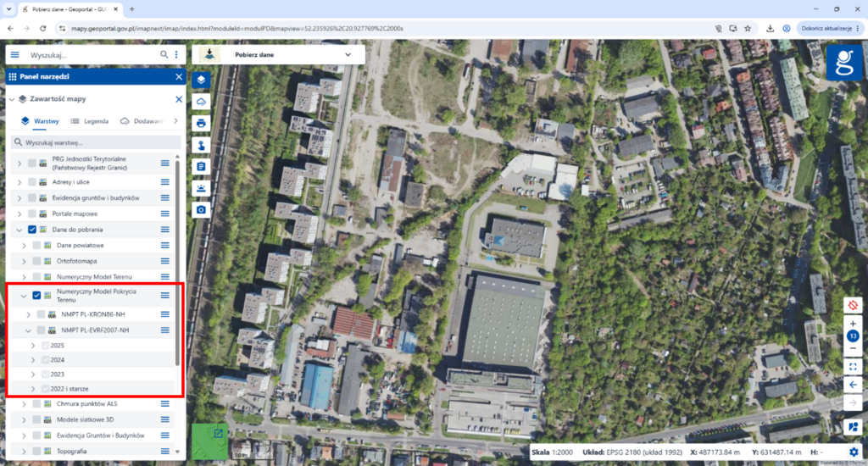Screen dimensions: 868x466
Task: Go forward to next map view arrow
Action: [853, 403]
